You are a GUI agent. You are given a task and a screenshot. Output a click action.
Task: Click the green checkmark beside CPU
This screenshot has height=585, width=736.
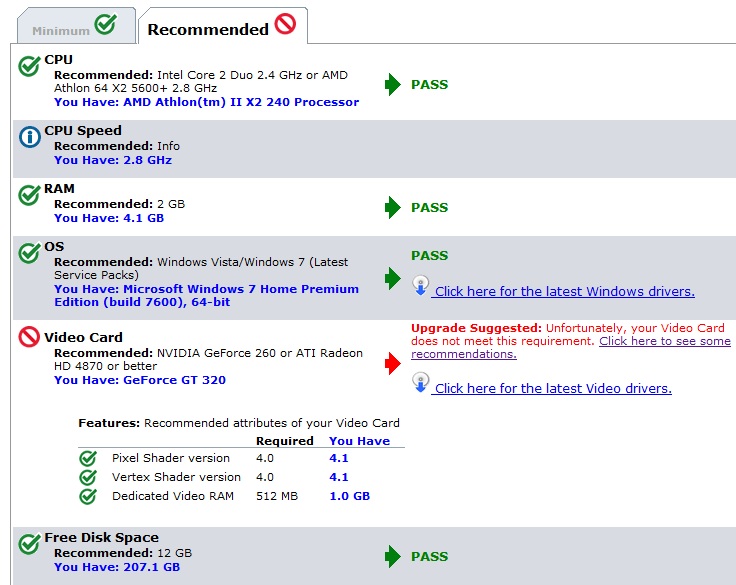29,66
